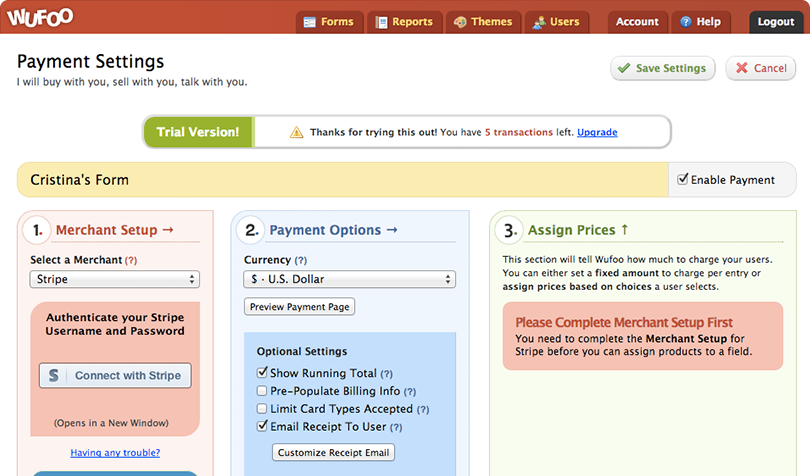The height and width of the screenshot is (476, 810).
Task: Open Email Receipt To User help (?)
Action: click(x=396, y=427)
